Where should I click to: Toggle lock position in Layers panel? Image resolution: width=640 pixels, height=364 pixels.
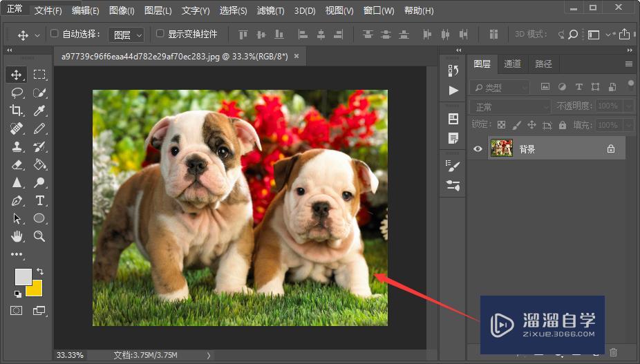pos(531,125)
